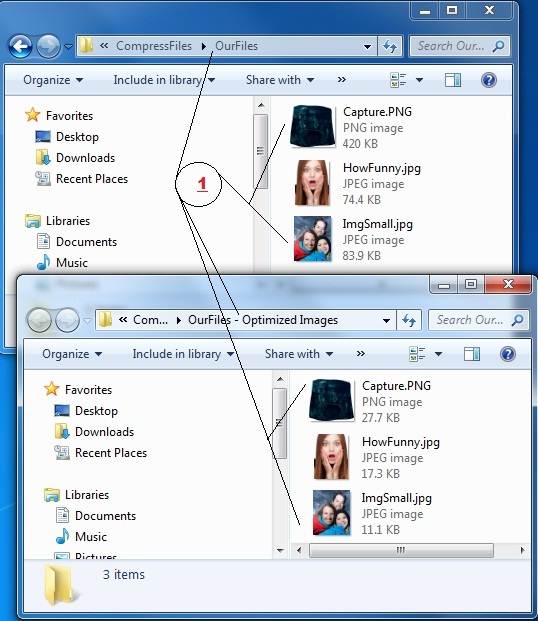Click horizontal scrollbar thumb in Optimized Images window
The width and height of the screenshot is (538, 621).
click(401, 550)
